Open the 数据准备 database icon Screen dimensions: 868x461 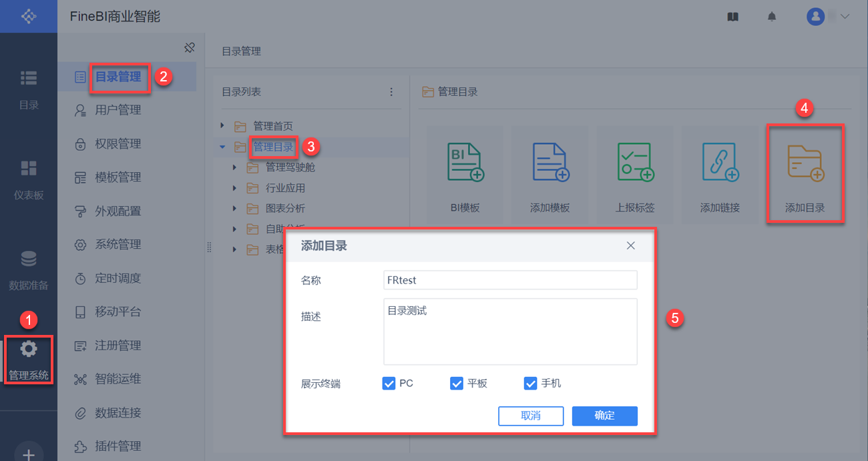(29, 258)
